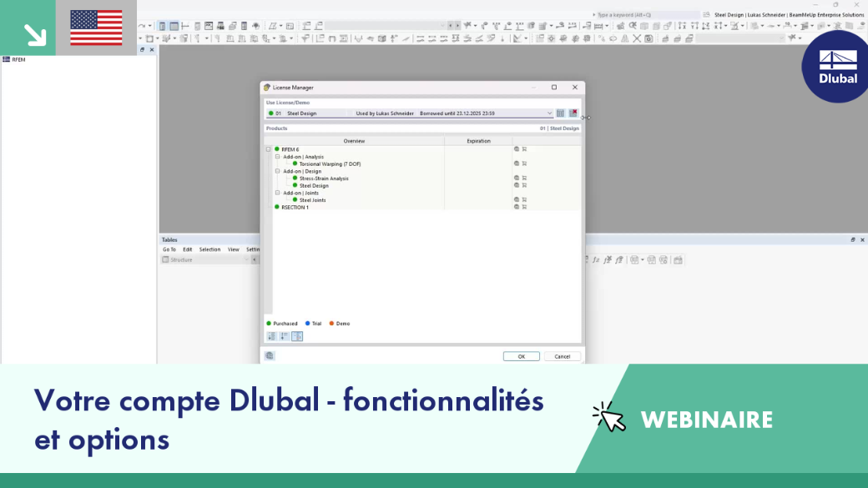The height and width of the screenshot is (488, 868).
Task: Click the license table icon beside the license dropdown
Action: pos(560,113)
